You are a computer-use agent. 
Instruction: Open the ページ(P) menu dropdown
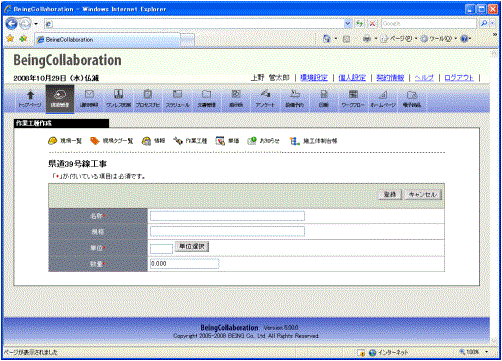point(399,39)
